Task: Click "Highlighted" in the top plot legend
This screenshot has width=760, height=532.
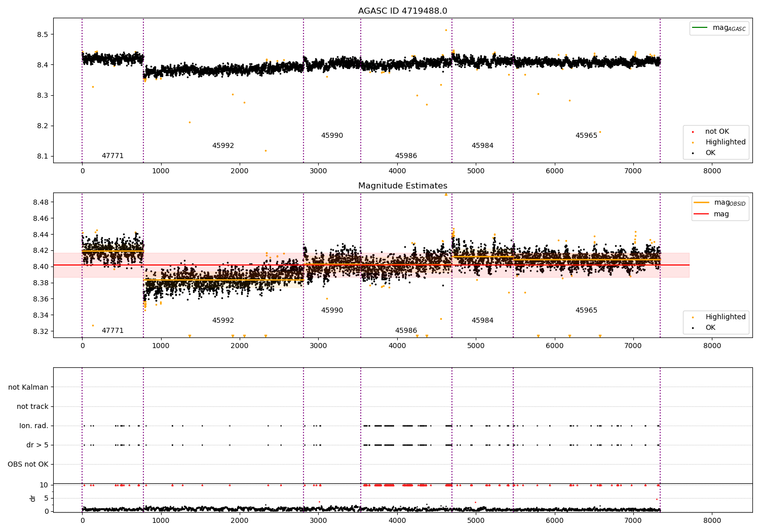Action: [726, 142]
